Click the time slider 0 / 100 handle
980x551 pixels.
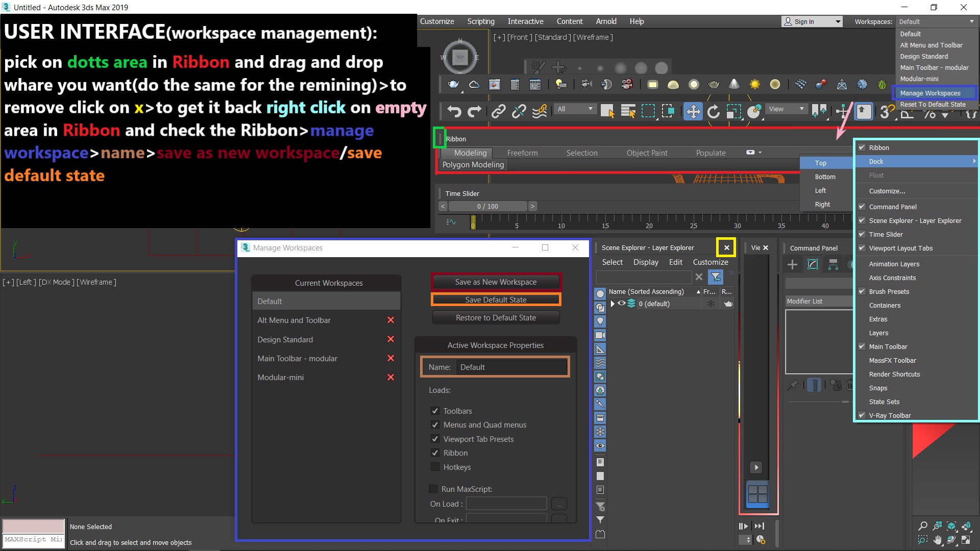[x=487, y=206]
